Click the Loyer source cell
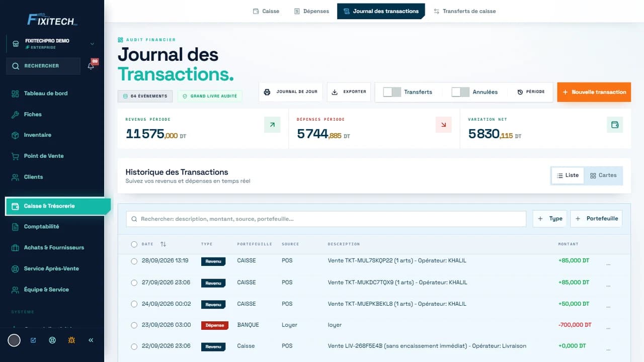The width and height of the screenshot is (644, 362). pyautogui.click(x=289, y=325)
